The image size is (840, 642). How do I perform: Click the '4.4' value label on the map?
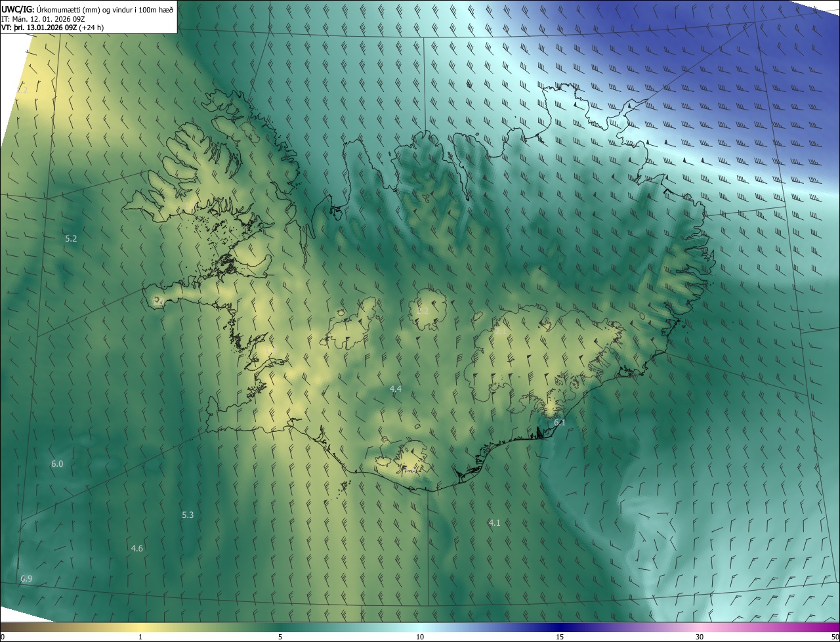click(396, 389)
